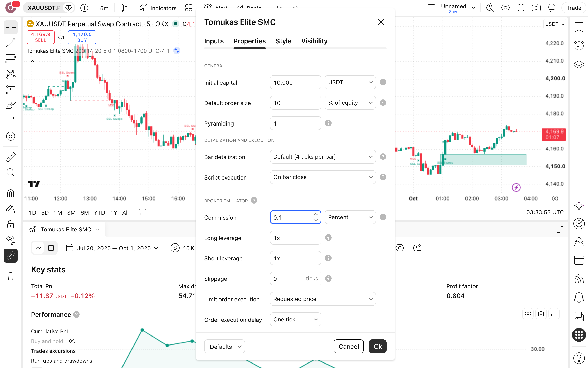
Task: Remove objects with the trash icon
Action: pyautogui.click(x=10, y=276)
